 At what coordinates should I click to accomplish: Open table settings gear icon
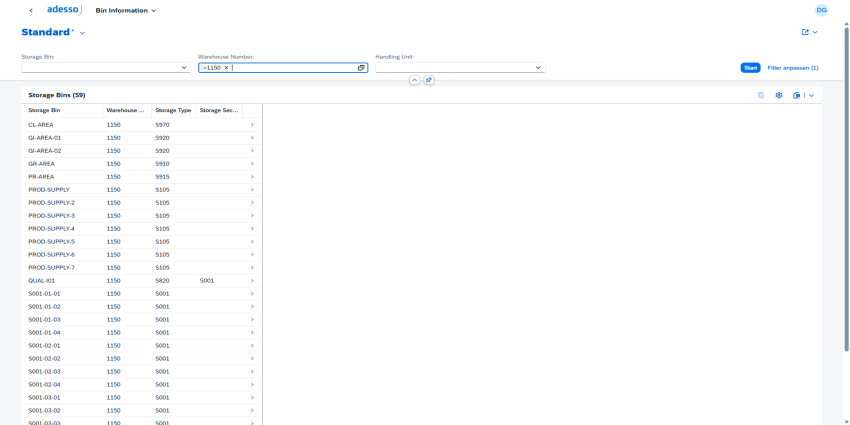pyautogui.click(x=779, y=95)
